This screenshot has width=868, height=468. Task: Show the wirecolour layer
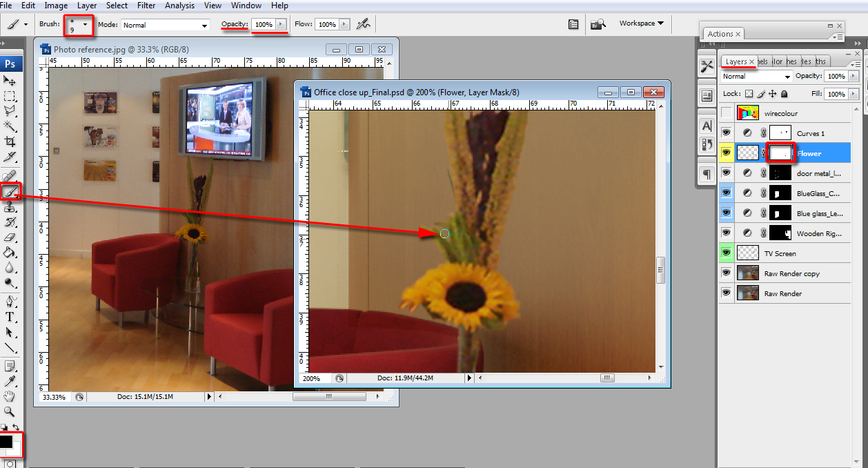(725, 113)
